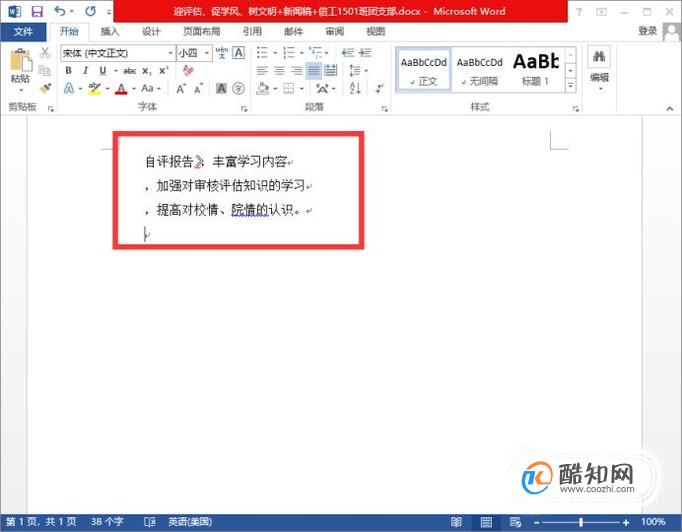Click the user account avatar icon
682x532 pixels.
(672, 32)
